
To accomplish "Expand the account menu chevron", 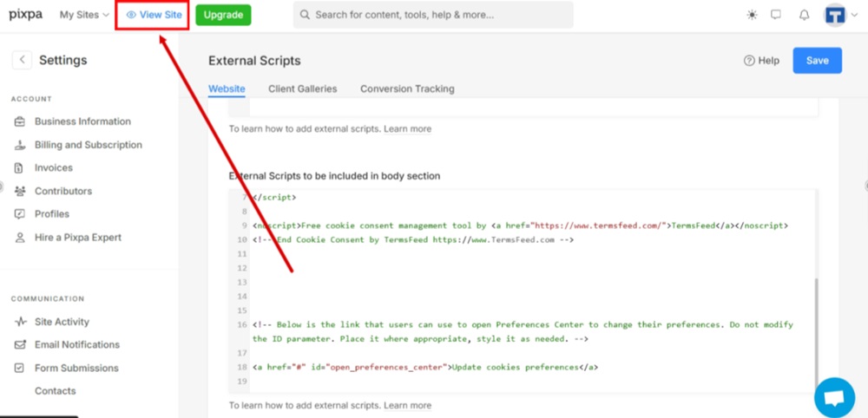I will (854, 16).
